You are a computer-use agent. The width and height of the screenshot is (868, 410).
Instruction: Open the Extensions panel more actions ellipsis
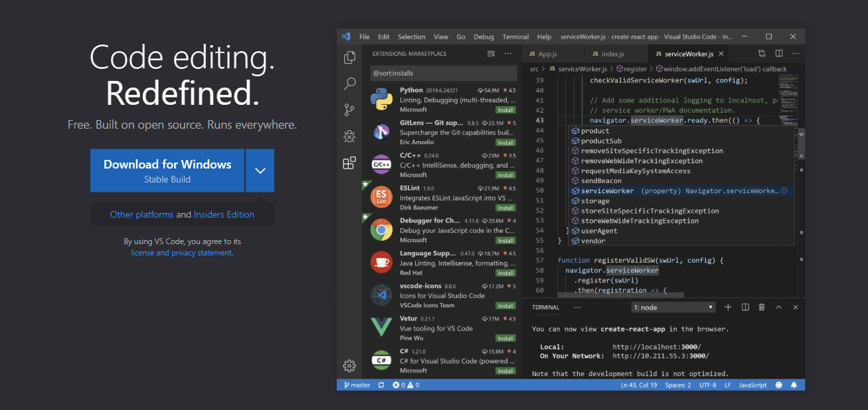[x=508, y=54]
